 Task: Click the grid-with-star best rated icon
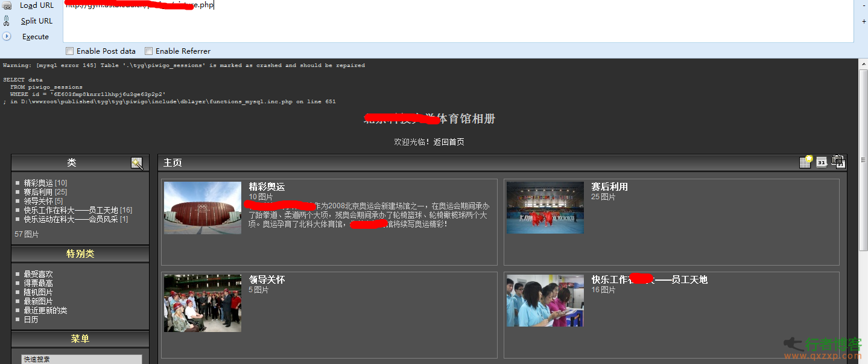(x=806, y=161)
